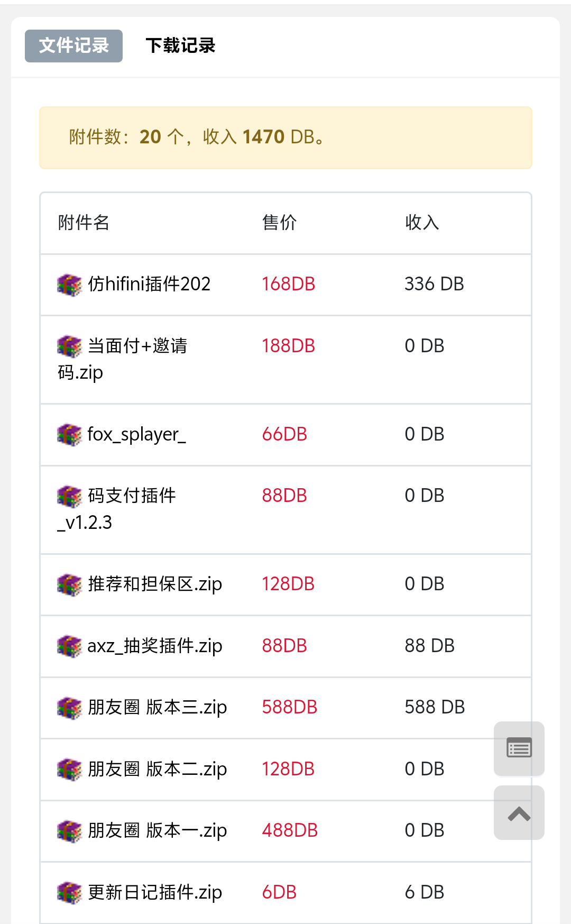The height and width of the screenshot is (924, 571).
Task: Open the 当面付+邀请码.zip attachment
Action: point(137,346)
